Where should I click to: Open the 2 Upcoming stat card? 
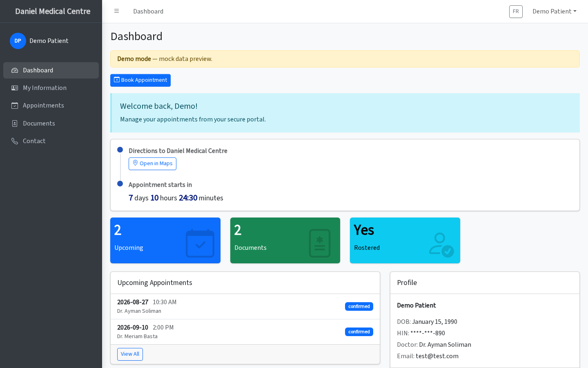coord(165,240)
